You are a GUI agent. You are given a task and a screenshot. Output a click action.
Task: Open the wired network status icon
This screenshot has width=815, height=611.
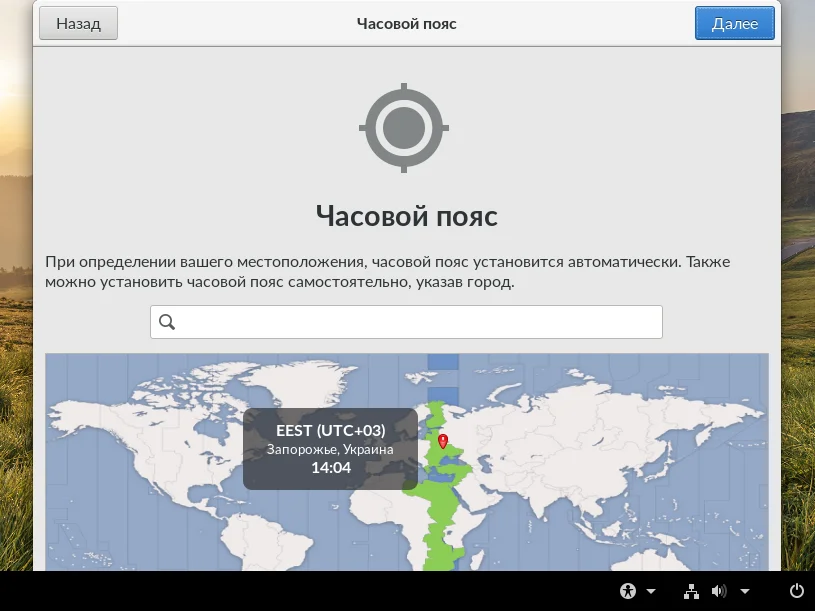click(691, 591)
